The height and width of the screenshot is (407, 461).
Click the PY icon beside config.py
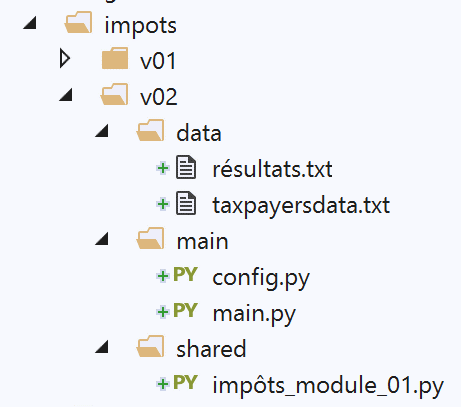pyautogui.click(x=185, y=275)
